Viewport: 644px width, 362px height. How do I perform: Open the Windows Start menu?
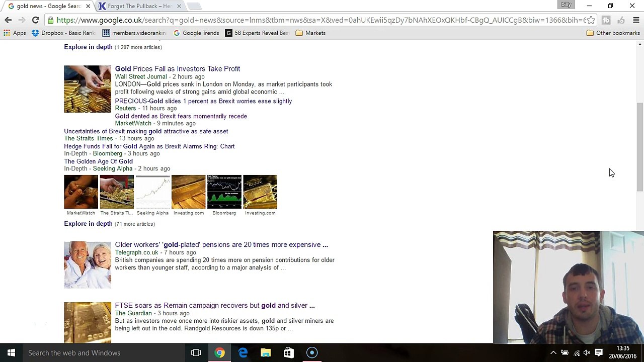[x=11, y=353]
